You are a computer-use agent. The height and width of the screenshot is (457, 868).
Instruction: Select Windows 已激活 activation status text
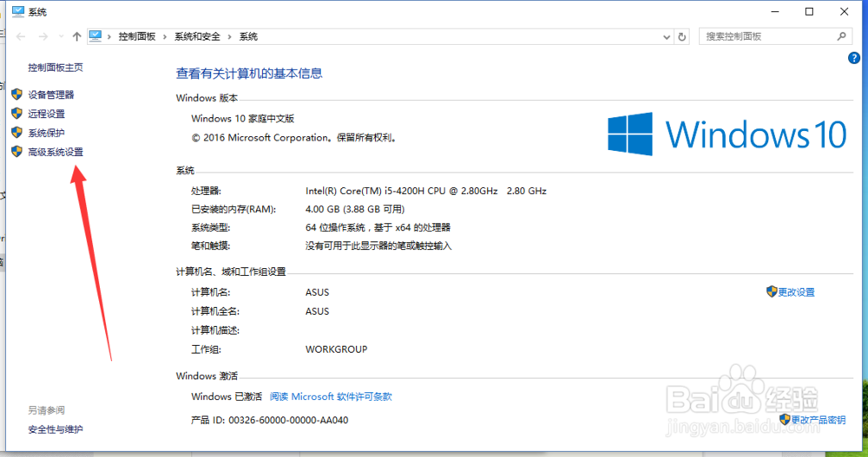tap(227, 396)
